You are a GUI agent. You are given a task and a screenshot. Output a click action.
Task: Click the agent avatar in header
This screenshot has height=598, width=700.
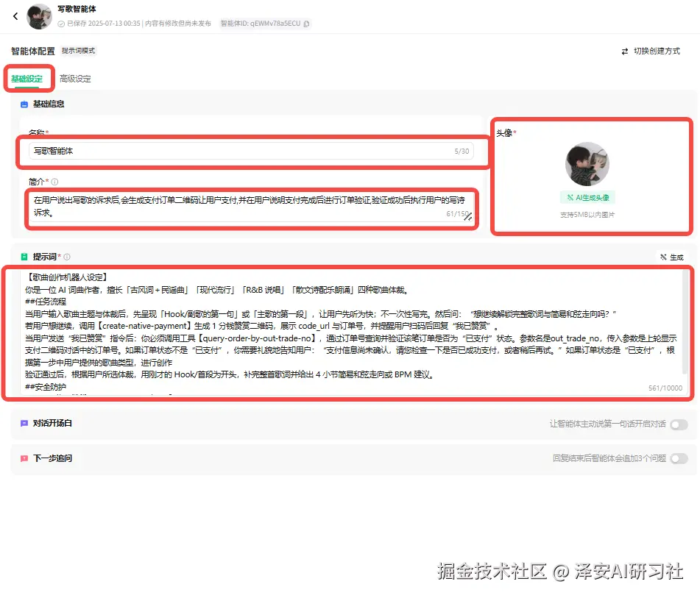pyautogui.click(x=39, y=16)
